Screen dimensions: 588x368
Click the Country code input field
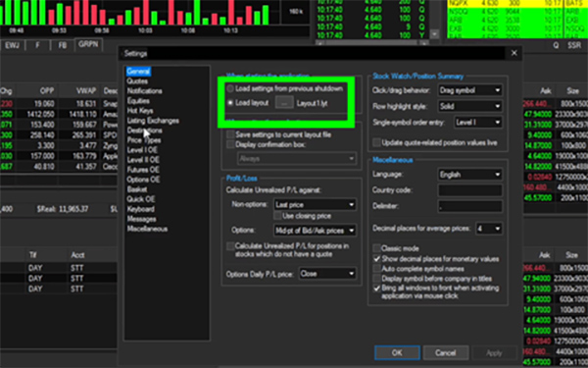coord(469,190)
